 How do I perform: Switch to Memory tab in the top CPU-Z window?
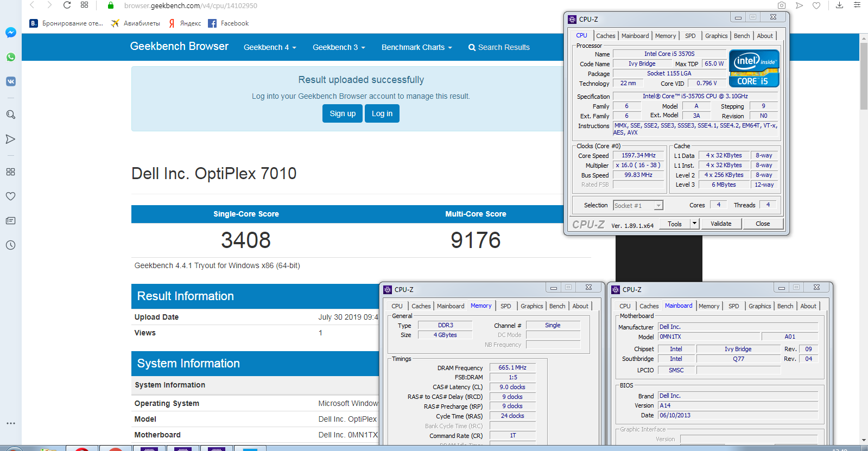(x=666, y=36)
